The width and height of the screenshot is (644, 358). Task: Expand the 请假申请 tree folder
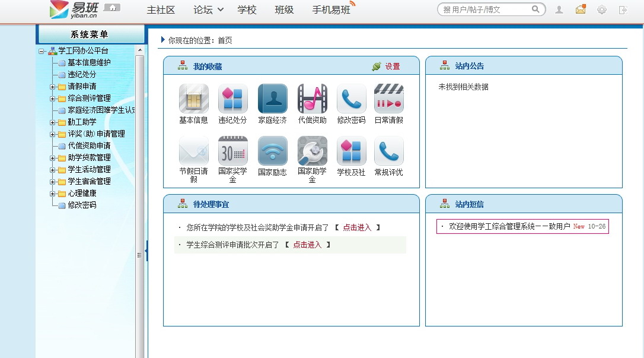click(53, 87)
